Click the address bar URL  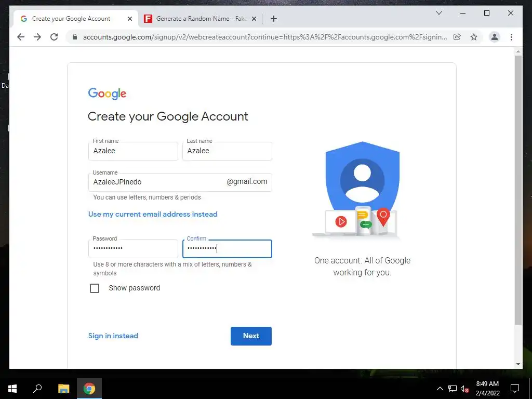264,37
